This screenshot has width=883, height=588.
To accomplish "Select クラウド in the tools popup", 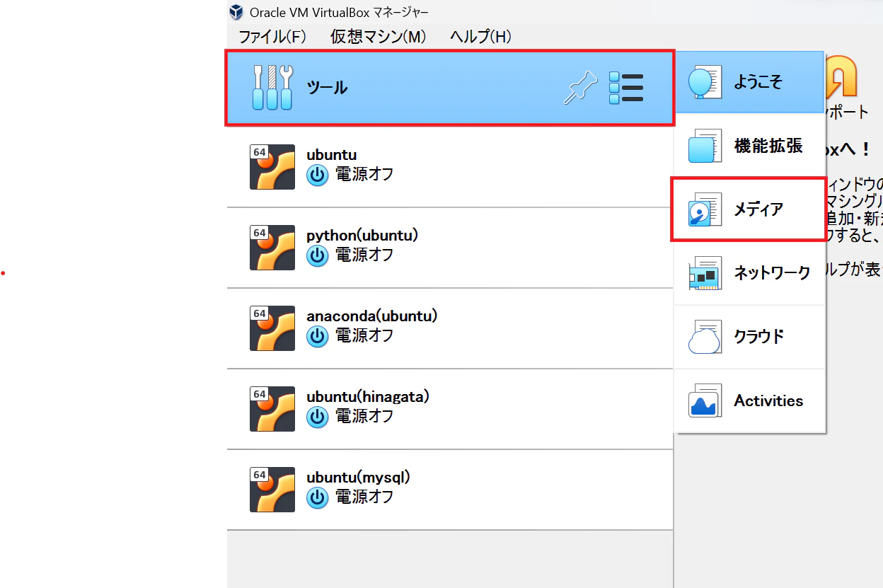I will 750,337.
